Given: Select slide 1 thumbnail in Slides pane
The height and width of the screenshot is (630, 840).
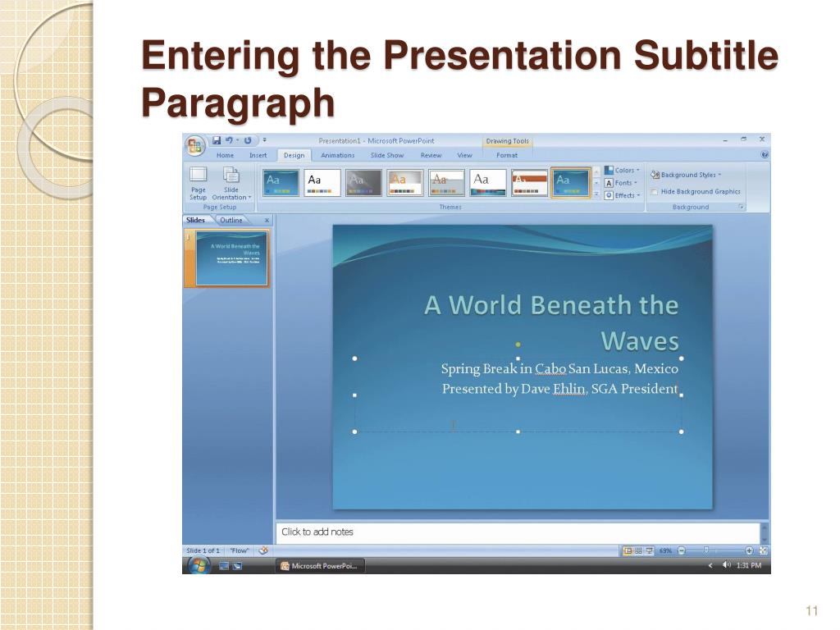Looking at the screenshot, I should coord(231,258).
